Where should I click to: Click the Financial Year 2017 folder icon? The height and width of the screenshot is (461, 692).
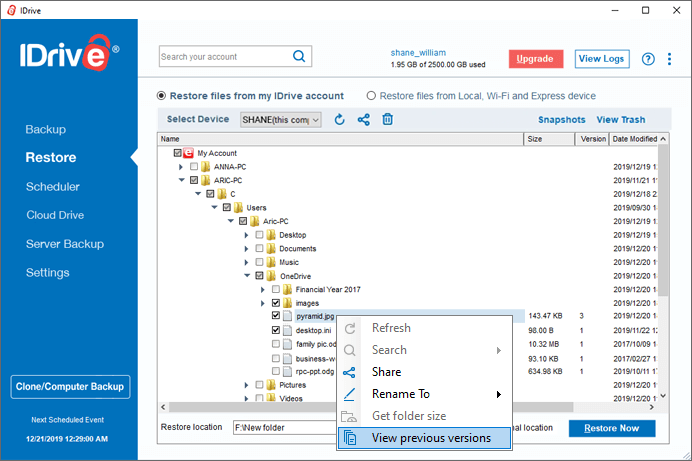[287, 290]
